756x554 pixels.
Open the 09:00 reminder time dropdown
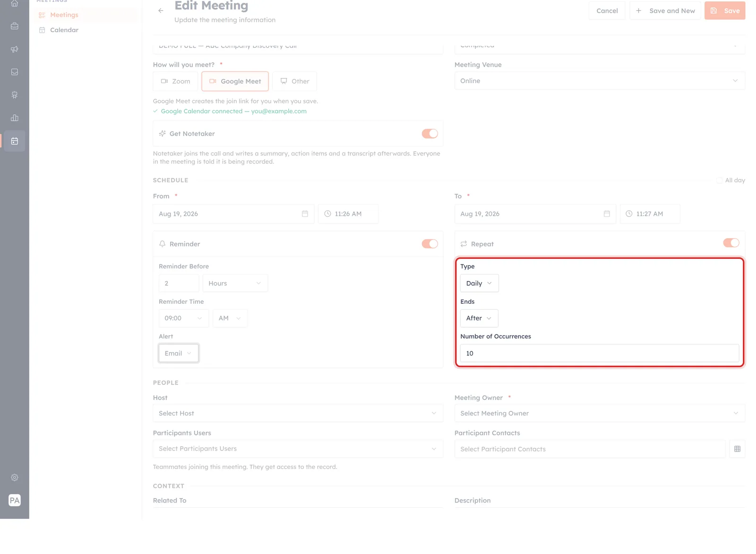[x=184, y=318]
